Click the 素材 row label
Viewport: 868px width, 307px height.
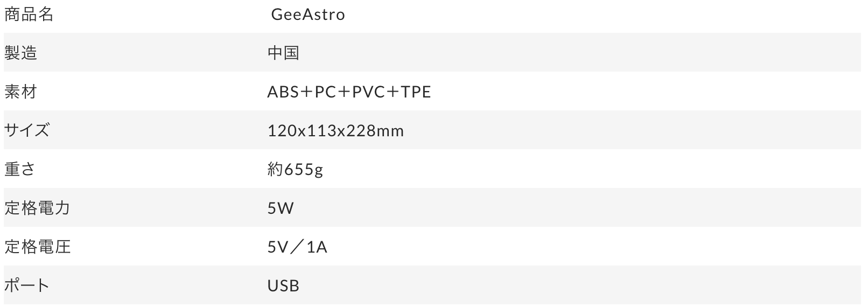pos(21,92)
